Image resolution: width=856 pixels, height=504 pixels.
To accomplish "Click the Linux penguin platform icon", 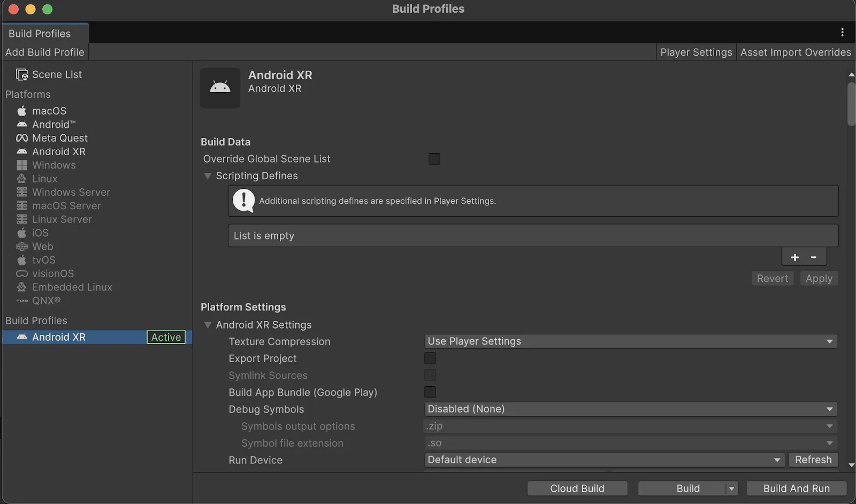I will point(22,179).
